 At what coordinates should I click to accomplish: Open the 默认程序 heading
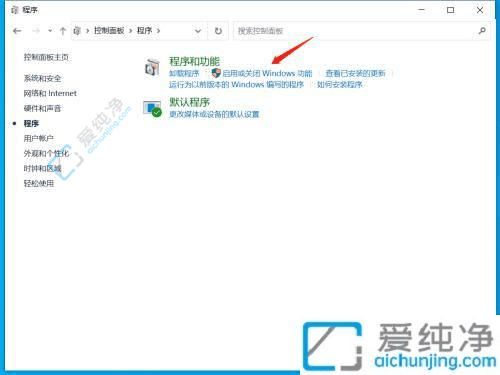(x=189, y=102)
